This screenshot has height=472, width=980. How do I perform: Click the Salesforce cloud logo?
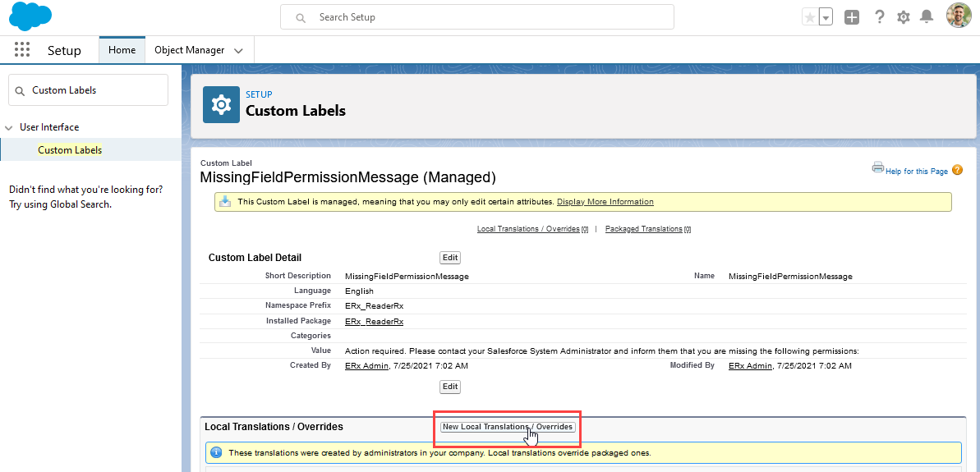30,16
